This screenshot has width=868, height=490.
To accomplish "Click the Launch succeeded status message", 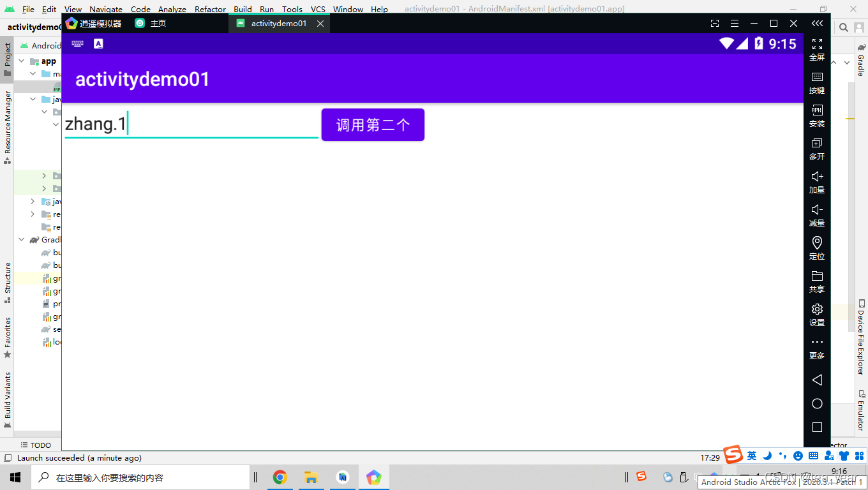I will point(79,458).
